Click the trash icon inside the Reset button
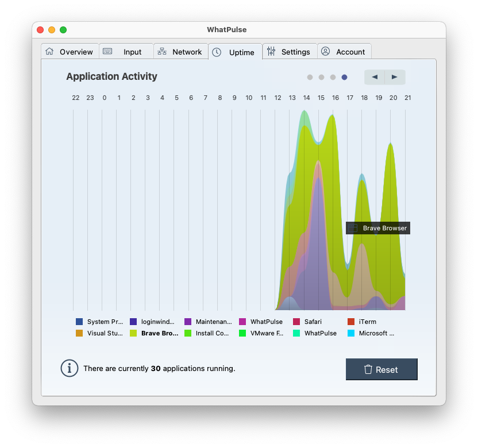Image resolution: width=478 pixels, height=448 pixels. [x=368, y=369]
